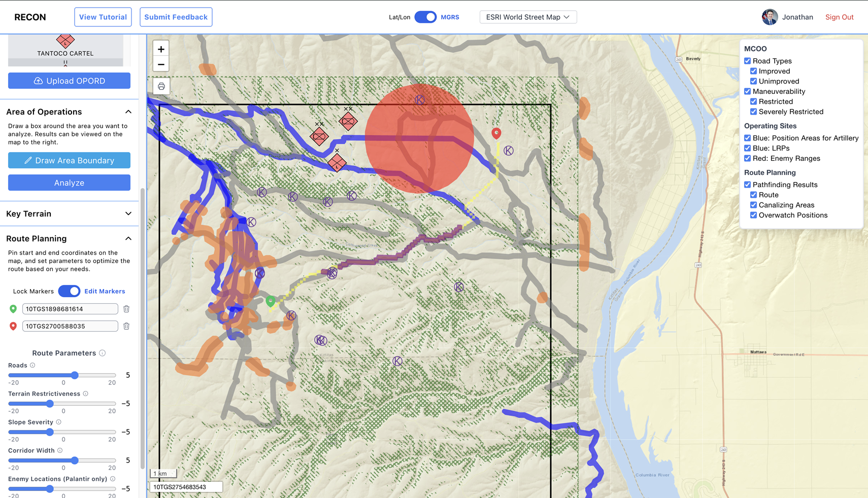Show info for Terrain Restrictiveness
This screenshot has width=868, height=498.
coord(85,394)
